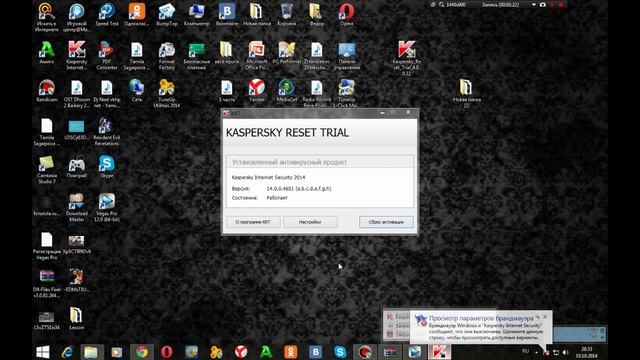Open TuneUp 1-Click Maintenance shortcut
The height and width of the screenshot is (360, 640).
346,93
